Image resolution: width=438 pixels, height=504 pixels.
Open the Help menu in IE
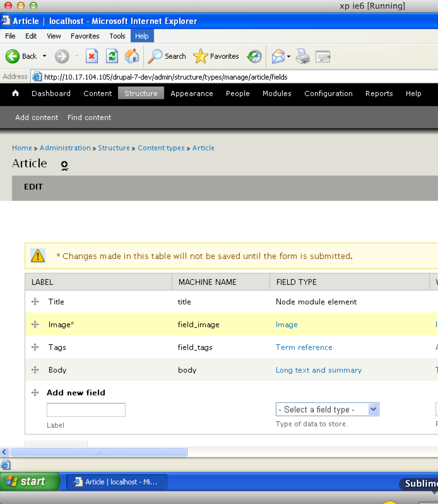tap(142, 36)
